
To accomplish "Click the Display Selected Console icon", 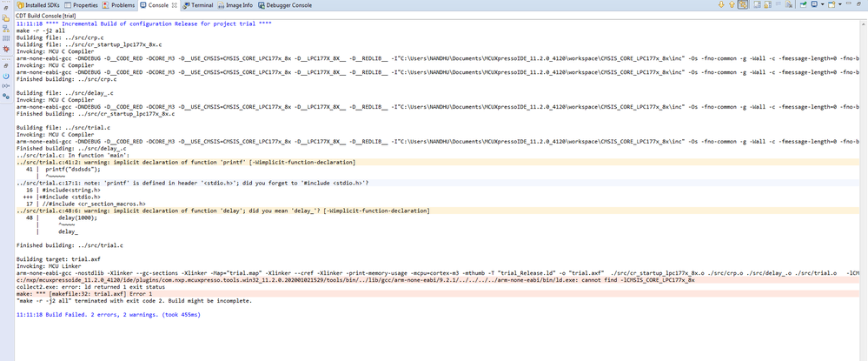I will [x=815, y=4].
